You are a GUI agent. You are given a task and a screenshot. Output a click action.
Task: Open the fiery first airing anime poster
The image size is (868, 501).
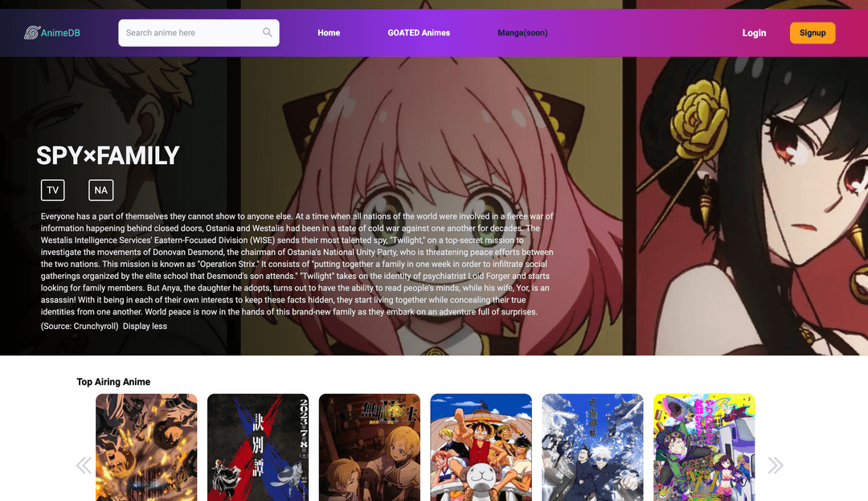[145, 447]
